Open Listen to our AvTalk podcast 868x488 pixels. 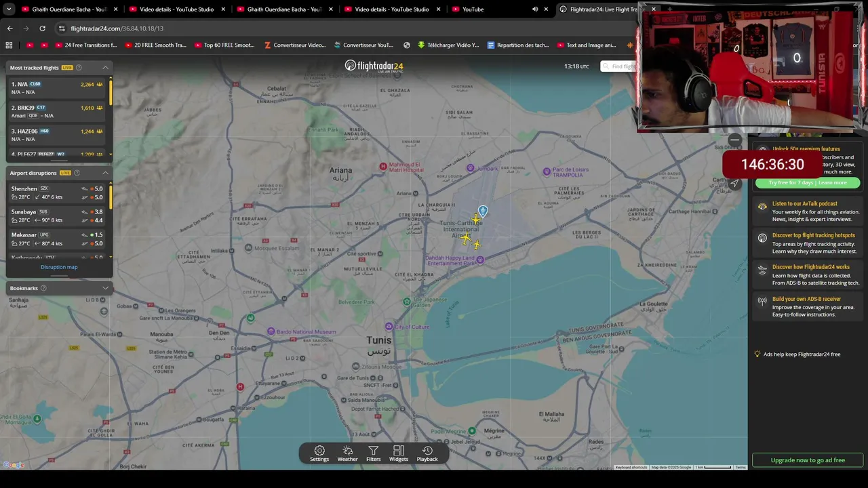(808, 211)
